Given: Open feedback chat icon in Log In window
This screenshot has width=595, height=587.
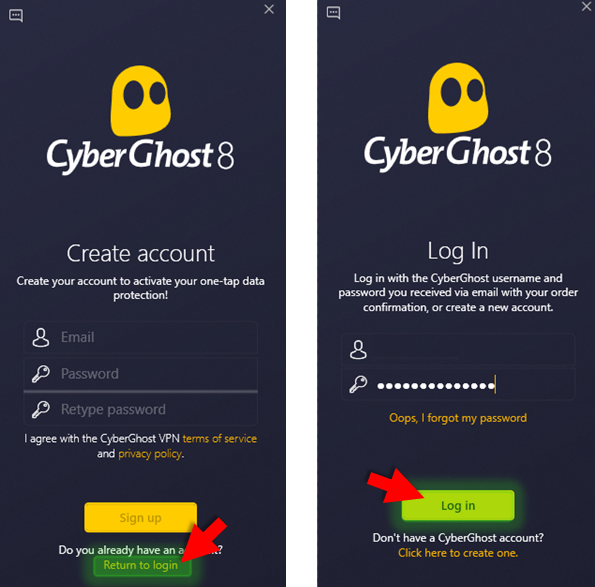Looking at the screenshot, I should [x=333, y=13].
